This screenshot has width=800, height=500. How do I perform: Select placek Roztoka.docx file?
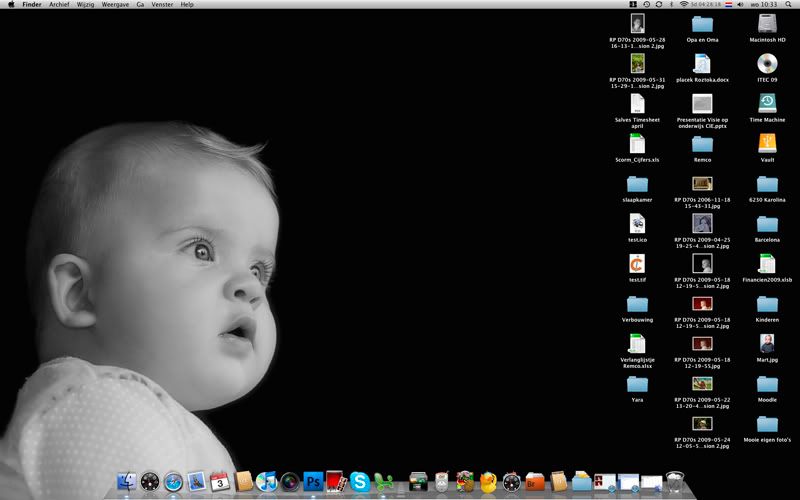(x=702, y=64)
